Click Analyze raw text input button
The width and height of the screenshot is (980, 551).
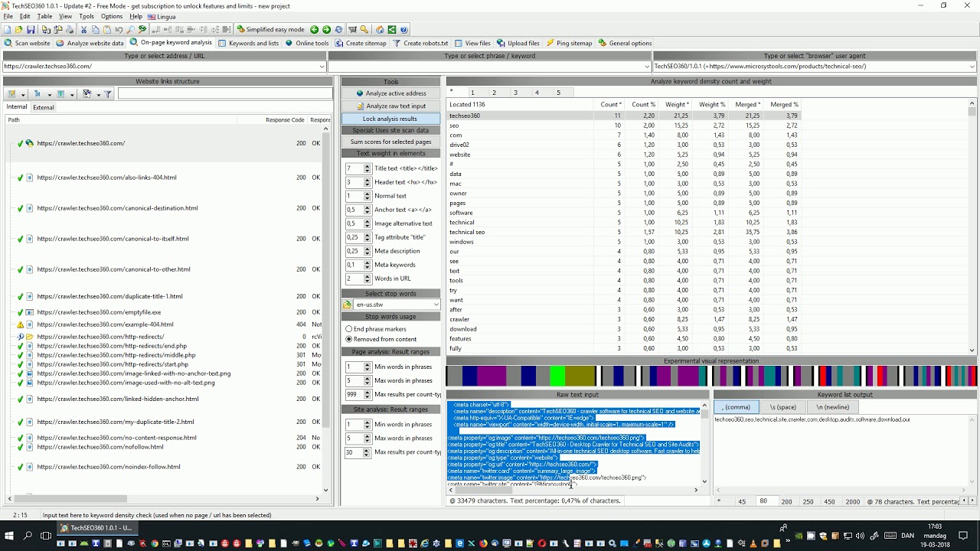pyautogui.click(x=390, y=106)
